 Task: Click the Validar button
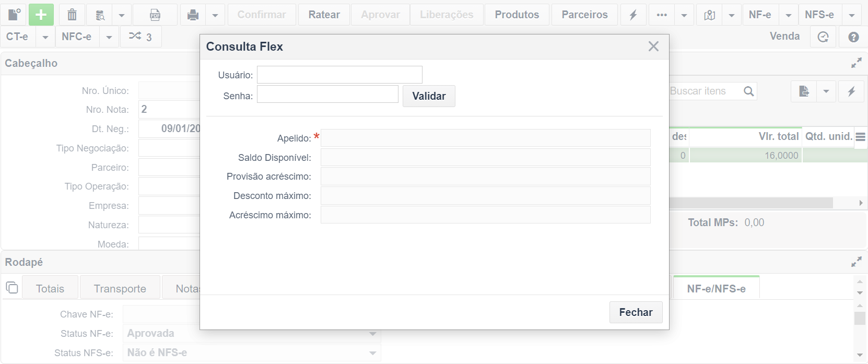(429, 96)
